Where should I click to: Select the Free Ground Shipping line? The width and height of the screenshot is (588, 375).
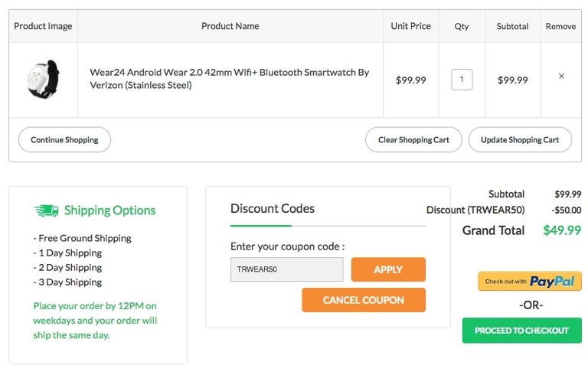point(83,238)
